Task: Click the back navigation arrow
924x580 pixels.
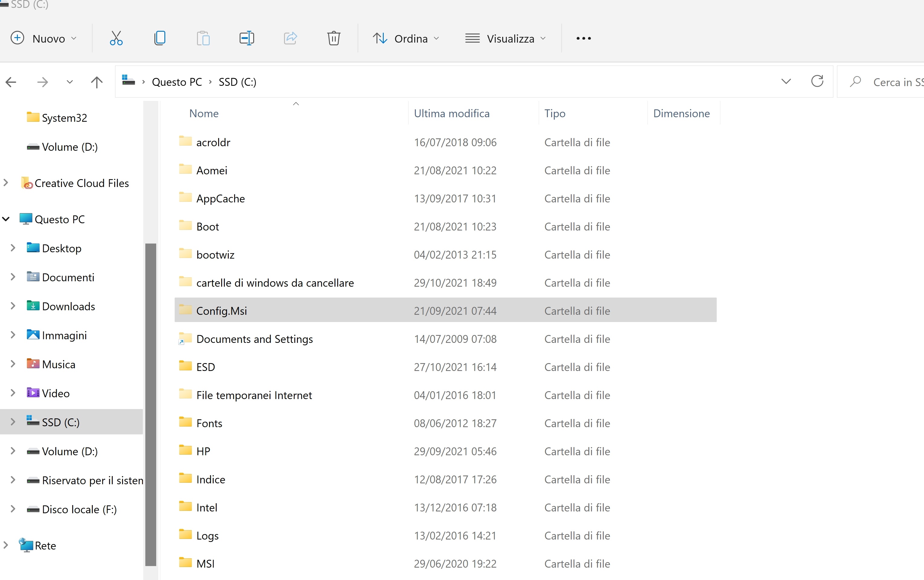Action: point(11,82)
